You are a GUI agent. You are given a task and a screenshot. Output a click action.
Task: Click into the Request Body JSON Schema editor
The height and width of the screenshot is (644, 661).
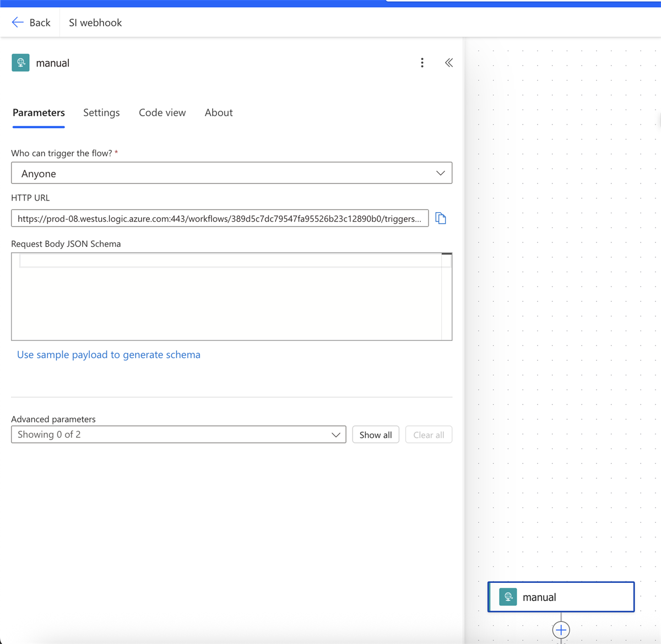tap(232, 296)
